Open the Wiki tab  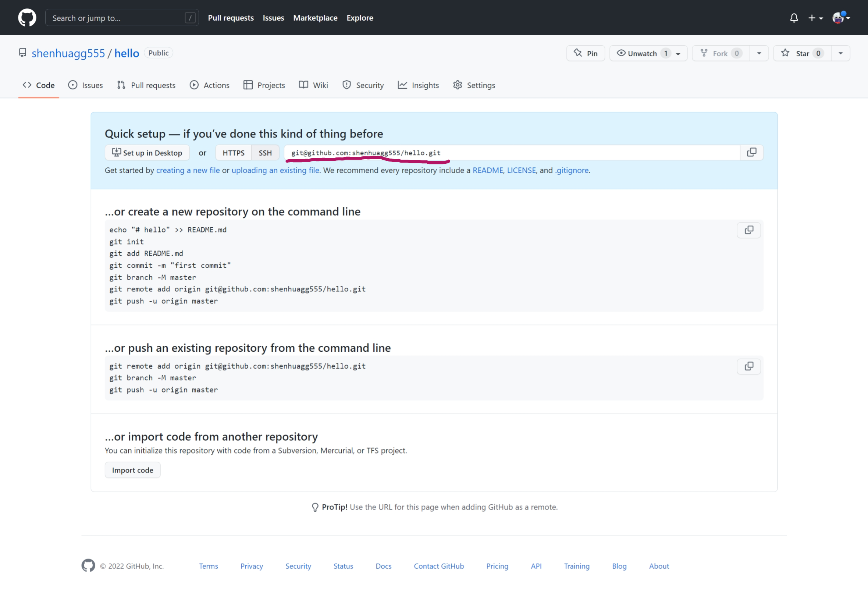[313, 85]
